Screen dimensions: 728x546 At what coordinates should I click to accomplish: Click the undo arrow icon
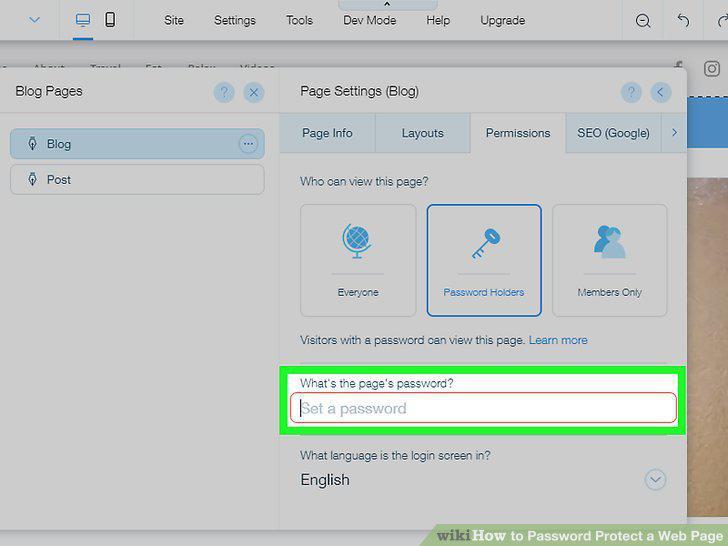point(683,20)
